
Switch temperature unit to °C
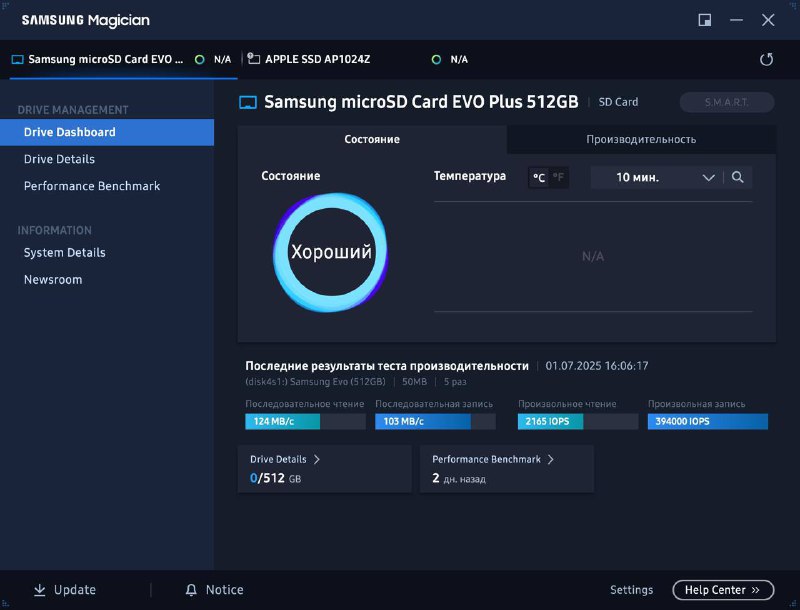(539, 177)
